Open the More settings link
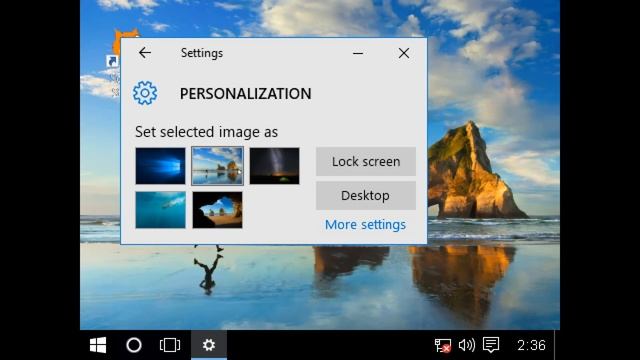 (365, 224)
